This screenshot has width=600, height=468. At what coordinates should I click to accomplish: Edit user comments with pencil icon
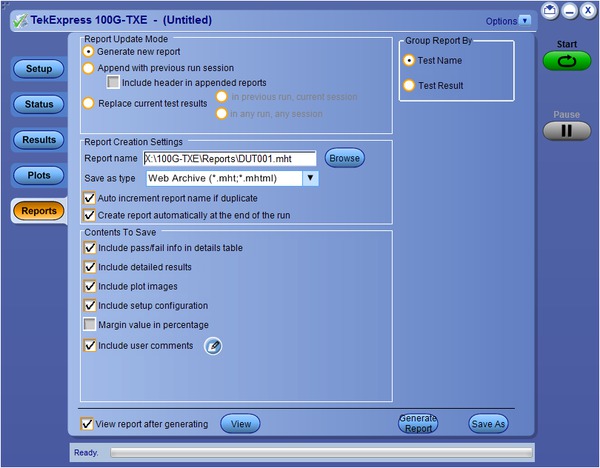pos(213,346)
